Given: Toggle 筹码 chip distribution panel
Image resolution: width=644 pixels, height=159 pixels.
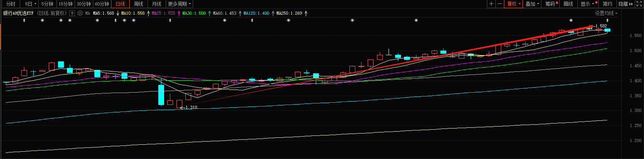Looking at the screenshot, I should point(551,4).
